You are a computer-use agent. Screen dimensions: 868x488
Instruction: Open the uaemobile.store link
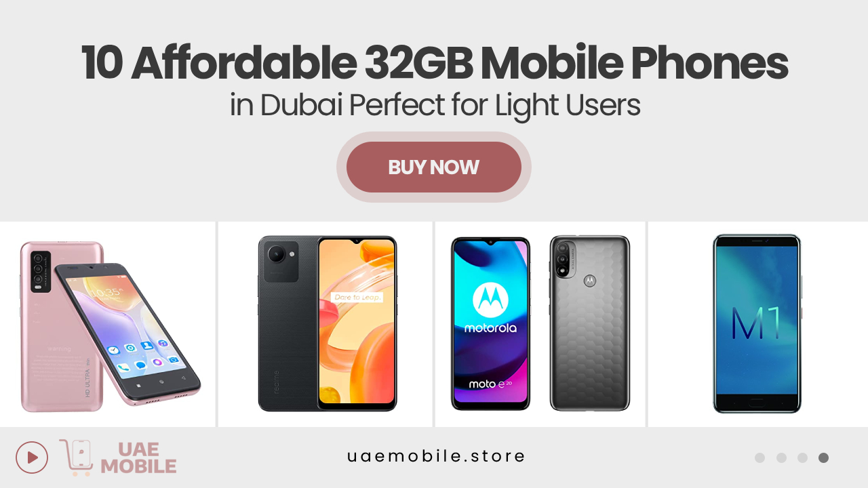(x=436, y=456)
